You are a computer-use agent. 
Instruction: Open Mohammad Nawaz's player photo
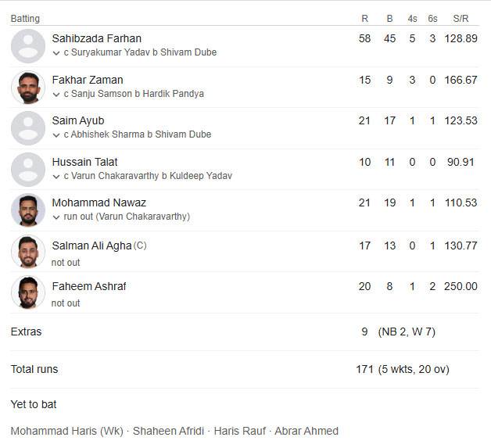tap(28, 210)
